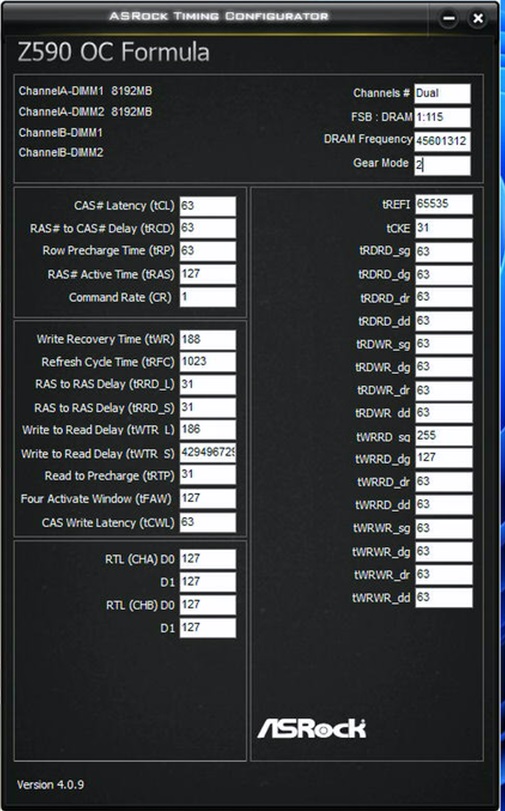Click the Four Activate Window (tFAW) field
The width and height of the screenshot is (505, 811).
click(207, 499)
